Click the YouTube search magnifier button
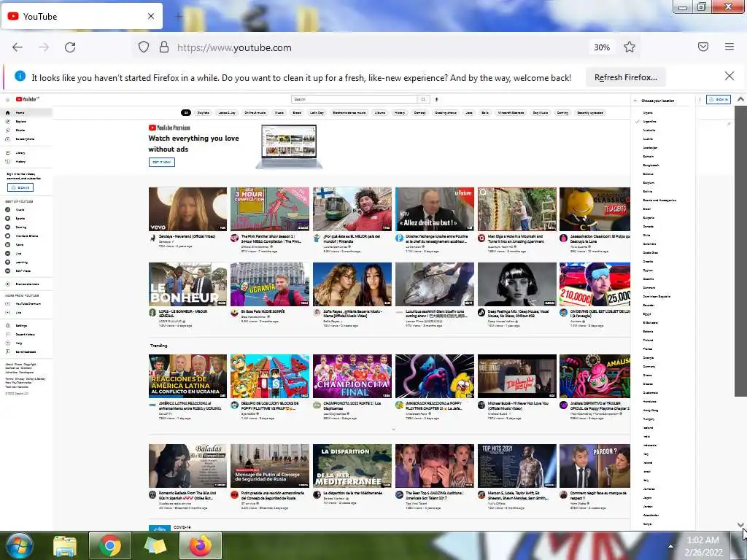The width and height of the screenshot is (747, 560). tap(423, 99)
